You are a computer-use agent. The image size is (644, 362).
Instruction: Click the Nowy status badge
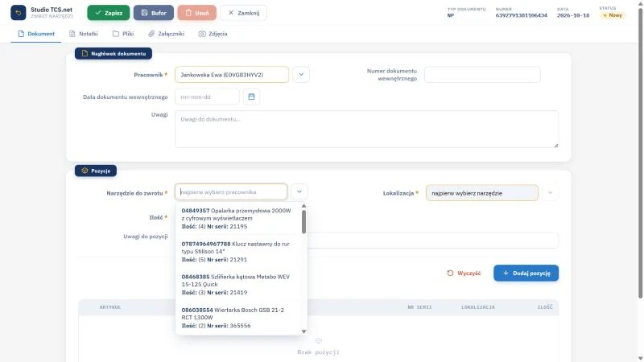coord(613,15)
